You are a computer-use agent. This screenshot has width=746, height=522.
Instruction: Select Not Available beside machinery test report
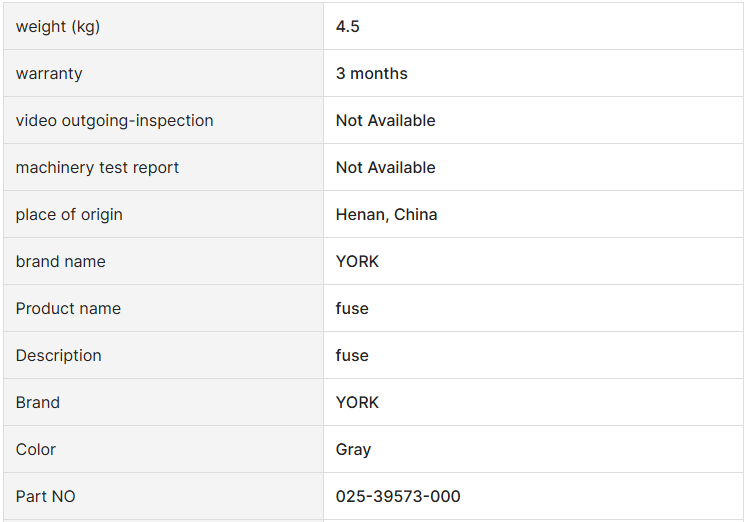(386, 168)
